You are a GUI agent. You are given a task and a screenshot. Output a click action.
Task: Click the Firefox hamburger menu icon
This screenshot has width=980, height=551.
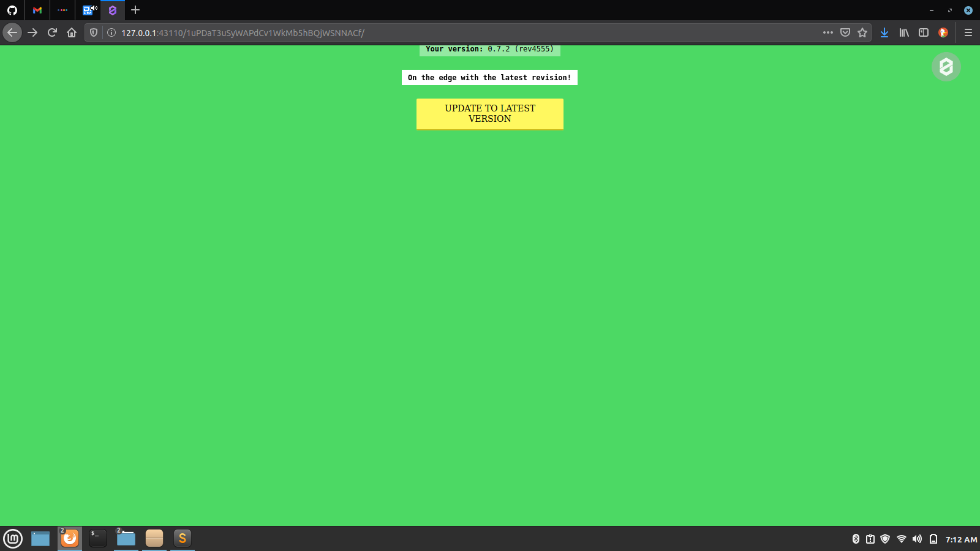tap(968, 32)
